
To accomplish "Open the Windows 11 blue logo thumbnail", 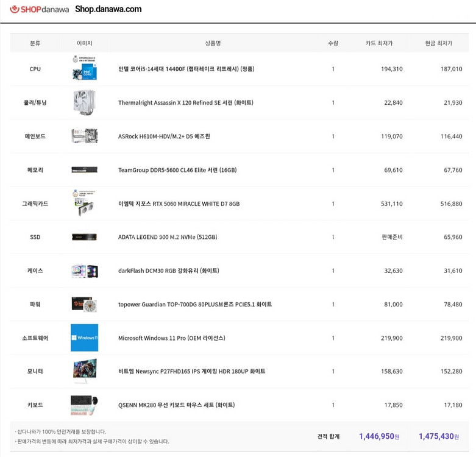I will (x=84, y=338).
